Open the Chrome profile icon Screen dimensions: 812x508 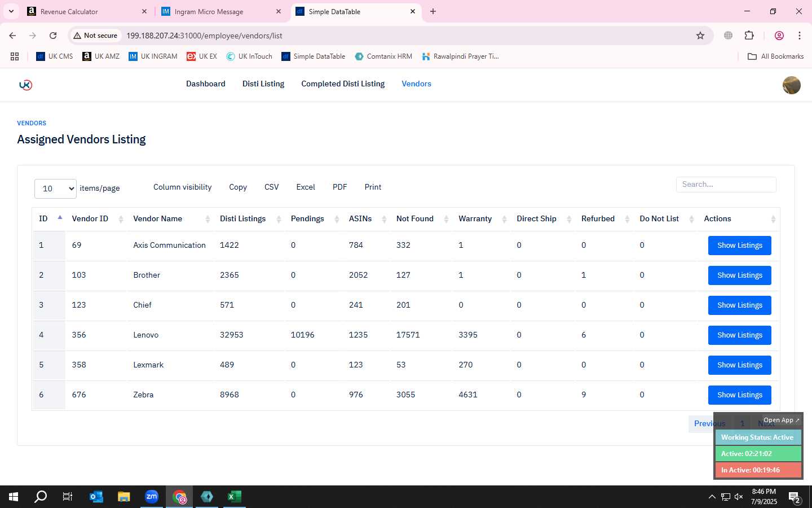coord(779,36)
